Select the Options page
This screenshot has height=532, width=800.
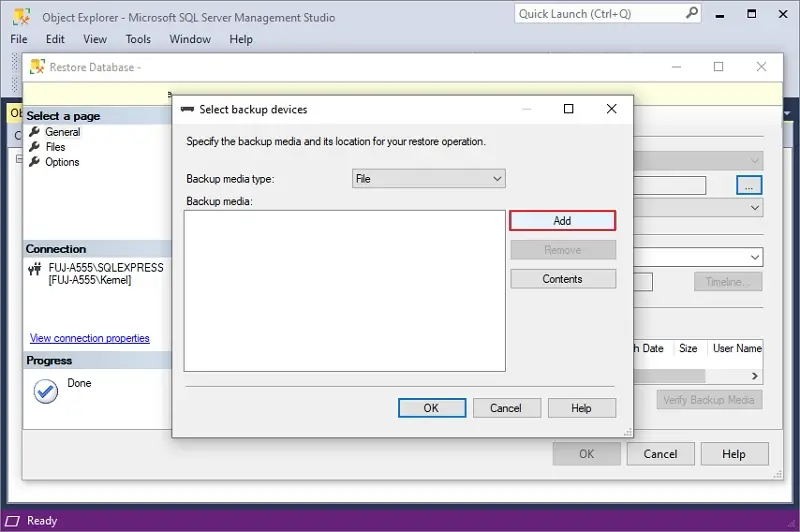coord(62,162)
